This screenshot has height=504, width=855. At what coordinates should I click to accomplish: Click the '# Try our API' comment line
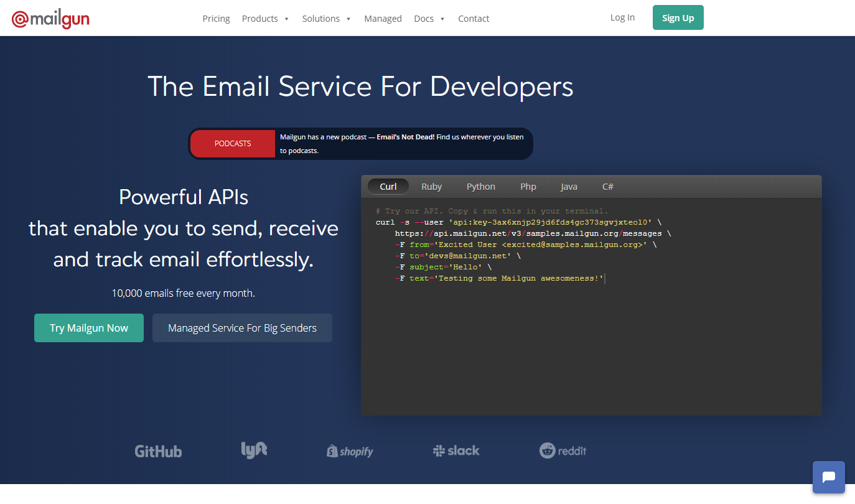click(x=492, y=211)
